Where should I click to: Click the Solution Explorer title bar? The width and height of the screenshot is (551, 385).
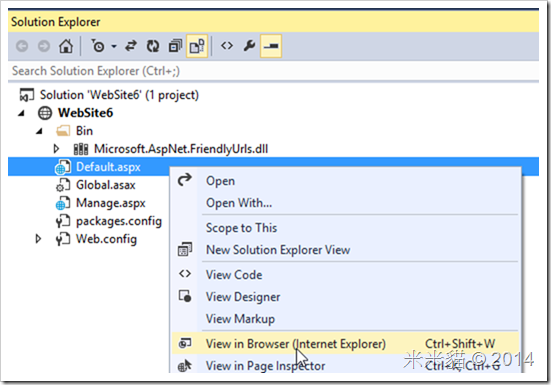point(273,22)
